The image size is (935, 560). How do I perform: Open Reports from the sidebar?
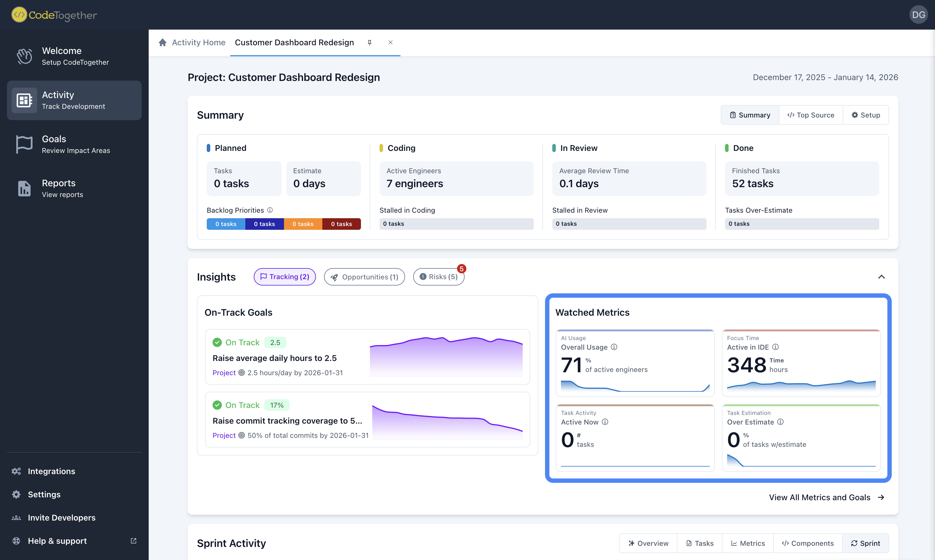59,188
